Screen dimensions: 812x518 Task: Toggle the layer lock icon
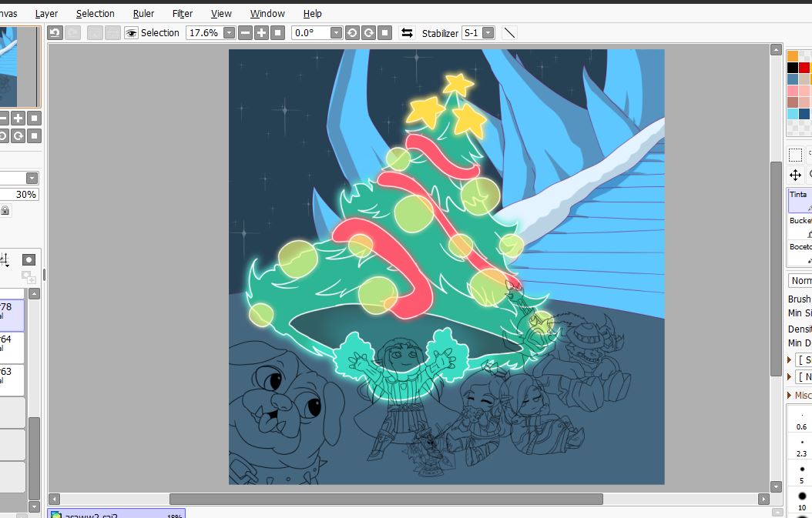[x=5, y=211]
